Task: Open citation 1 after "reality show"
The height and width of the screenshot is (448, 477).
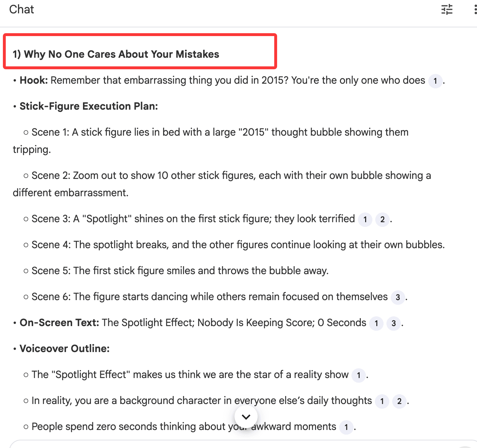Action: pos(359,375)
